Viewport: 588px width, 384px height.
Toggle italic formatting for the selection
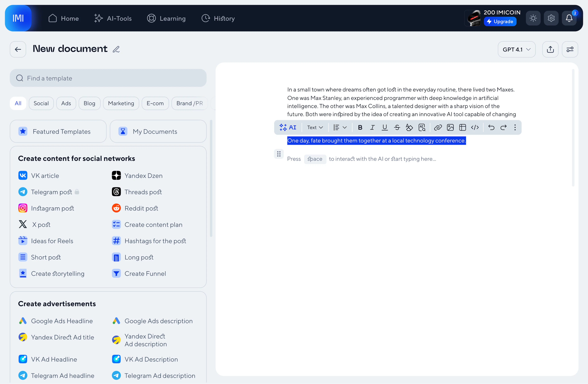(372, 127)
